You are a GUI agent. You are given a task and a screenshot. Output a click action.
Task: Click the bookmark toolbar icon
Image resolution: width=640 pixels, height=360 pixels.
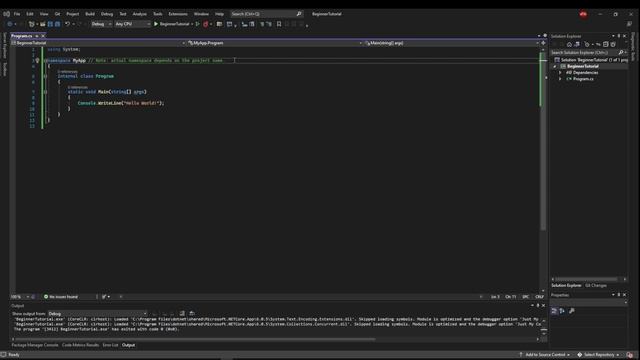tap(279, 24)
